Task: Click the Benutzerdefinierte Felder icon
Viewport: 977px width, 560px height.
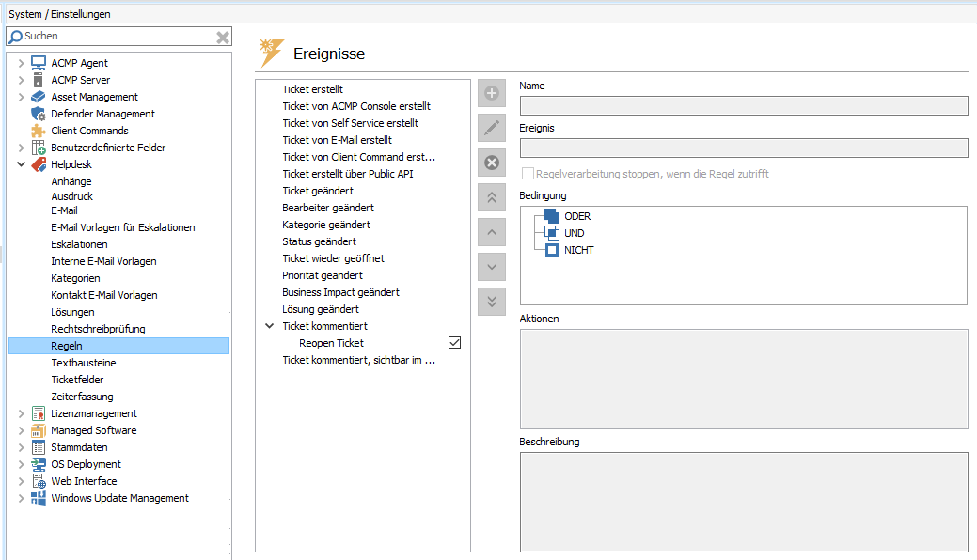Action: 39,148
